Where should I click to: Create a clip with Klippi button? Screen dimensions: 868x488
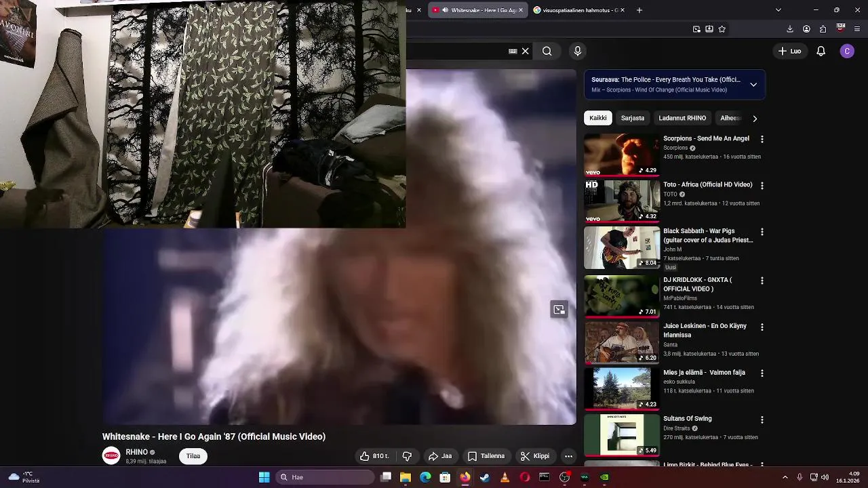pyautogui.click(x=535, y=456)
